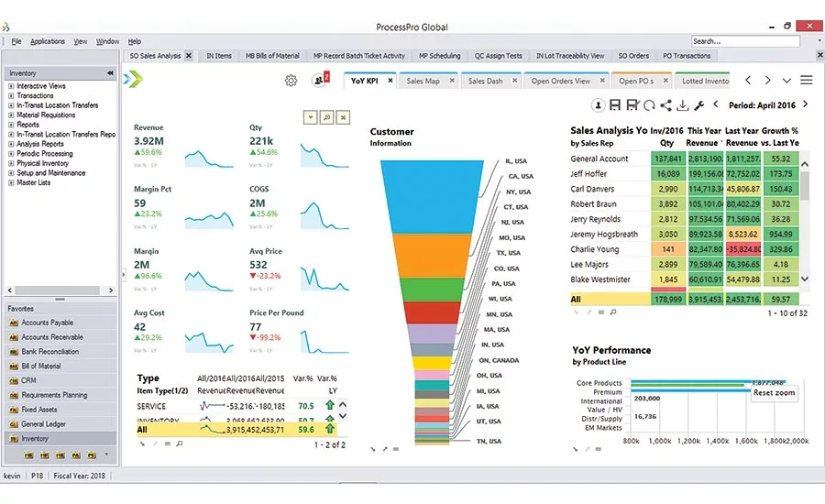Screen dimensions: 825x504
Task: Click Sales Analysis table vertical scrollbar down arrow
Action: pos(805,279)
